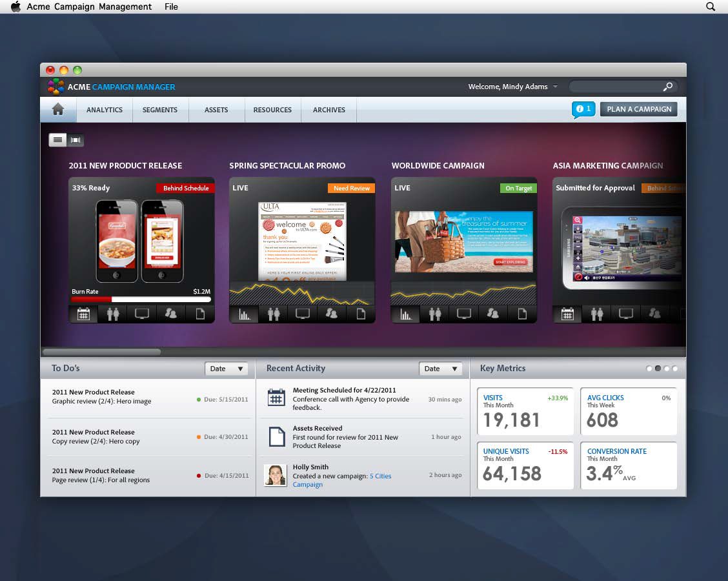Open the File menu in the menu bar
Viewport: 728px width, 581px height.
tap(171, 6)
